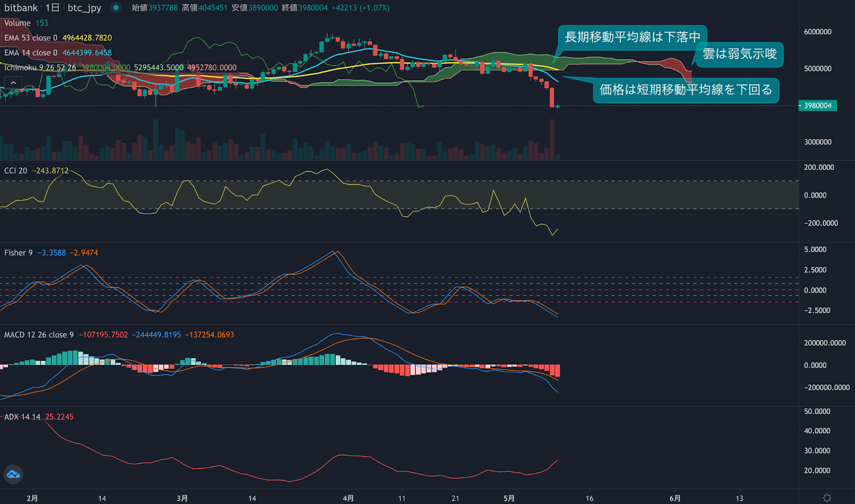Open the btc_jpy symbol name
This screenshot has width=855, height=504.
[85, 8]
